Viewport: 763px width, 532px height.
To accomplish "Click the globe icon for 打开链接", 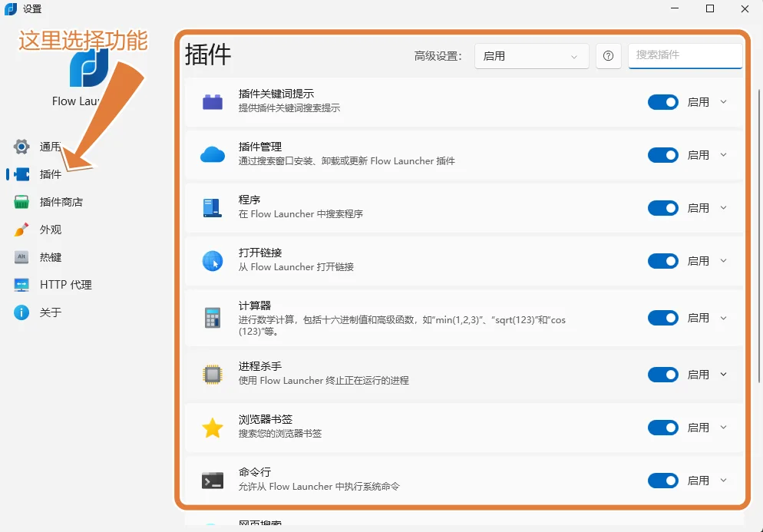I will [213, 261].
